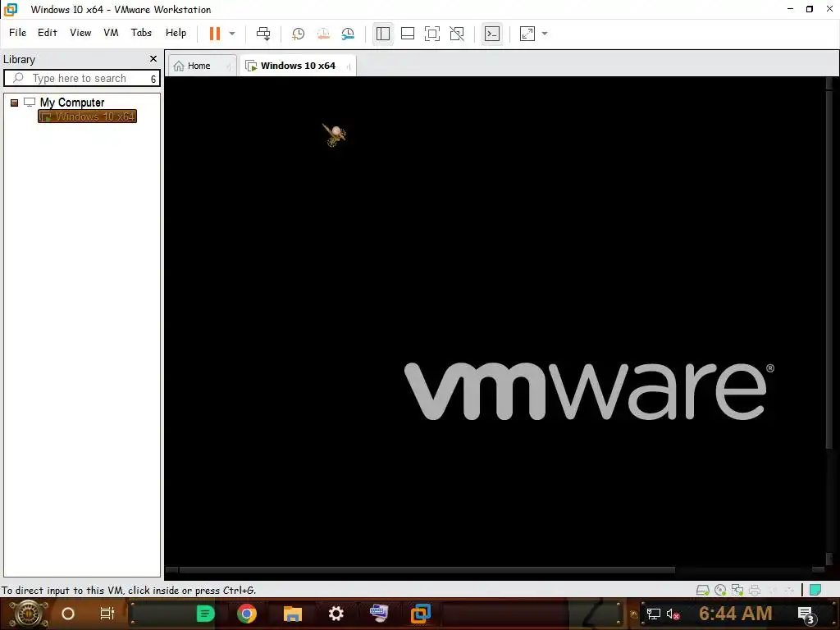The width and height of the screenshot is (840, 630).
Task: Open the Edit menu
Action: pyautogui.click(x=47, y=33)
